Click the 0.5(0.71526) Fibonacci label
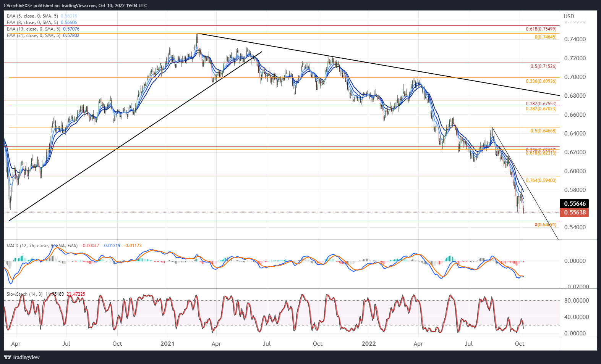 pos(543,66)
